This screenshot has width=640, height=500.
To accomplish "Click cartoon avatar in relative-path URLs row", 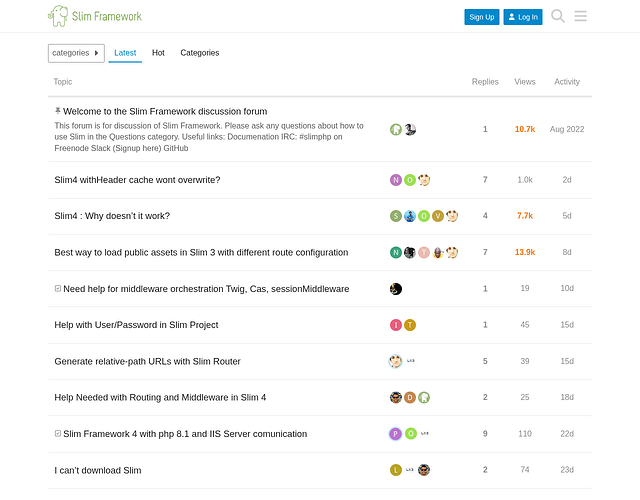I will 396,361.
